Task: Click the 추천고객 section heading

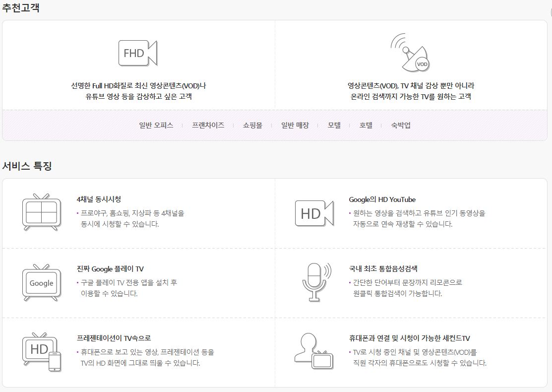Action: (21, 8)
